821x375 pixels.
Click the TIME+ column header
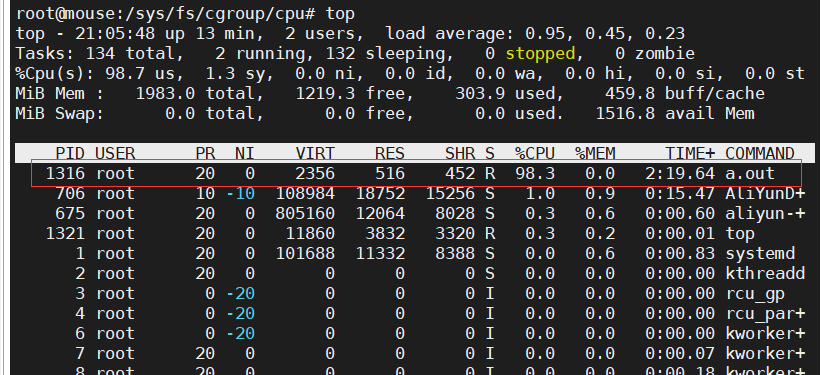[x=690, y=153]
